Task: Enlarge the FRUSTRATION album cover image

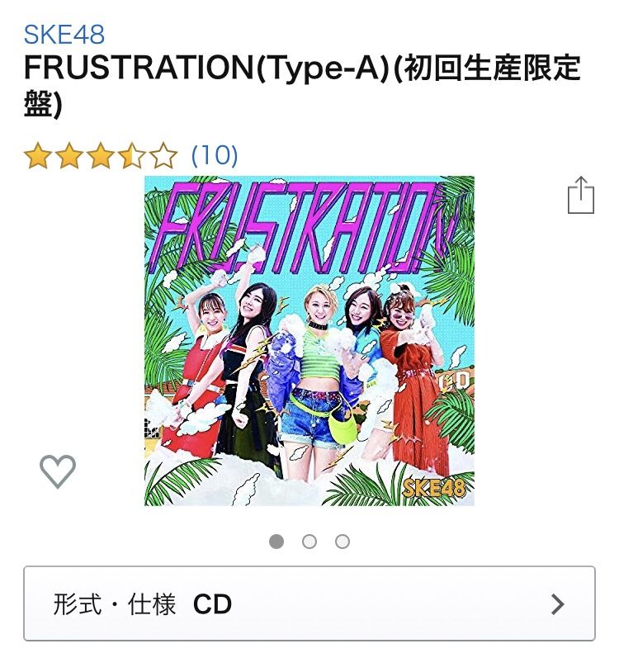Action: 309,341
